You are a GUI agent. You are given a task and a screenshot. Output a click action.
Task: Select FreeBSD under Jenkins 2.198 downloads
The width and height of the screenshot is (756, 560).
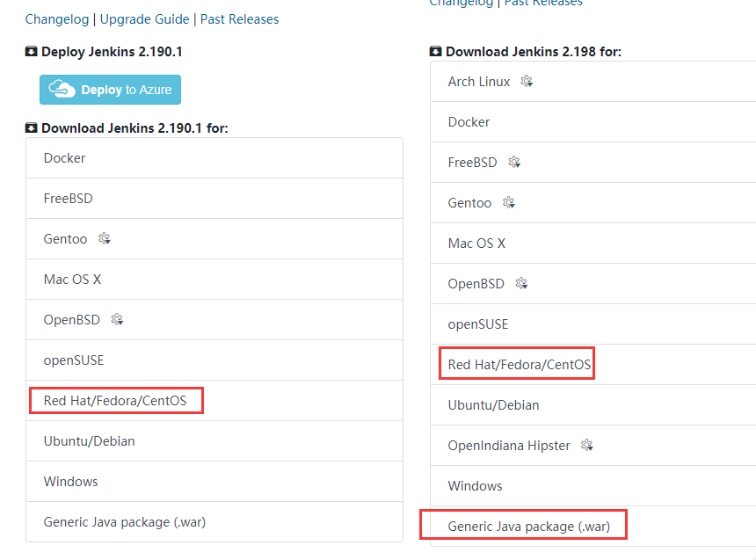(593, 163)
